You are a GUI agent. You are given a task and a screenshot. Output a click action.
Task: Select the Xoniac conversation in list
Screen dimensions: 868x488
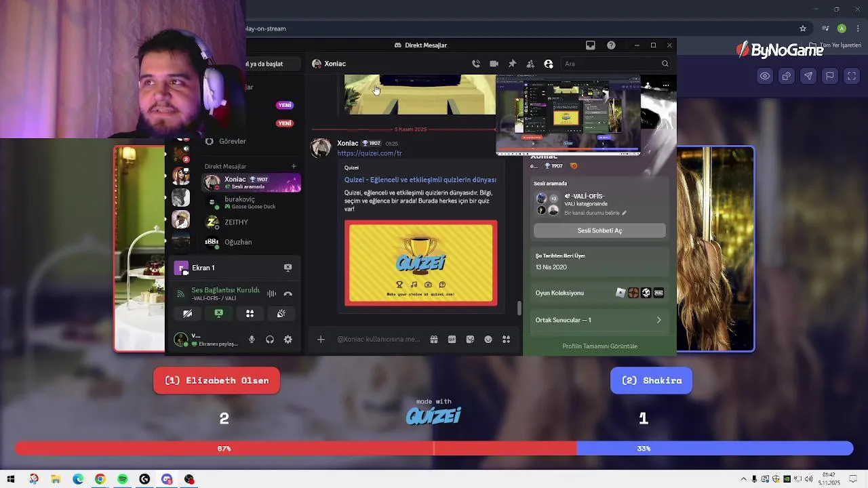pyautogui.click(x=251, y=182)
